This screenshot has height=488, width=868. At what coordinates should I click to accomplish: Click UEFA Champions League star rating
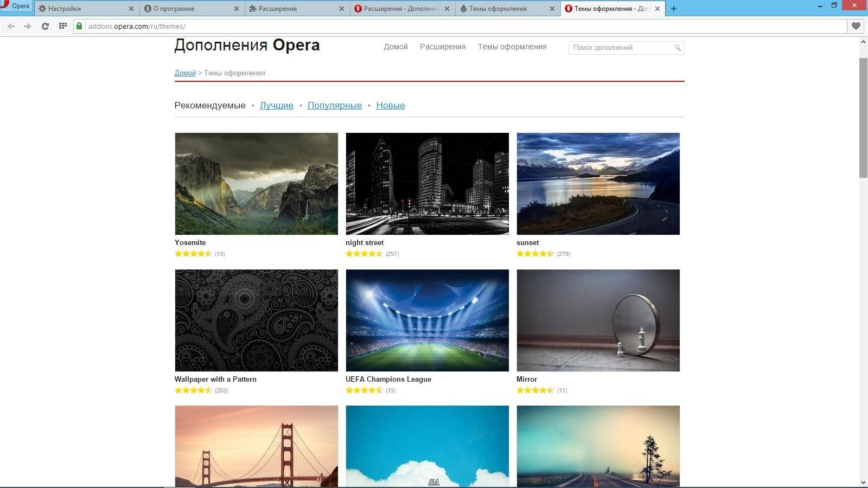pos(364,390)
